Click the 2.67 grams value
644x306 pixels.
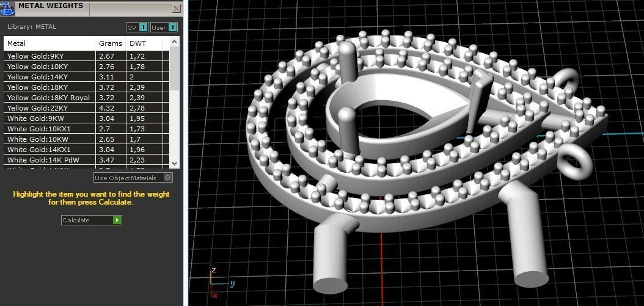(106, 56)
